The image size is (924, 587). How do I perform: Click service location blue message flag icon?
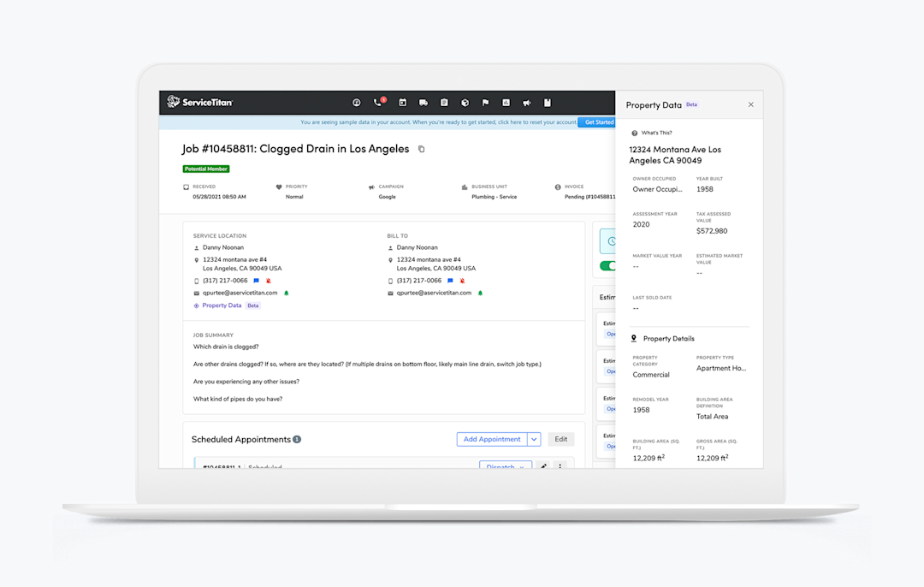tap(257, 281)
